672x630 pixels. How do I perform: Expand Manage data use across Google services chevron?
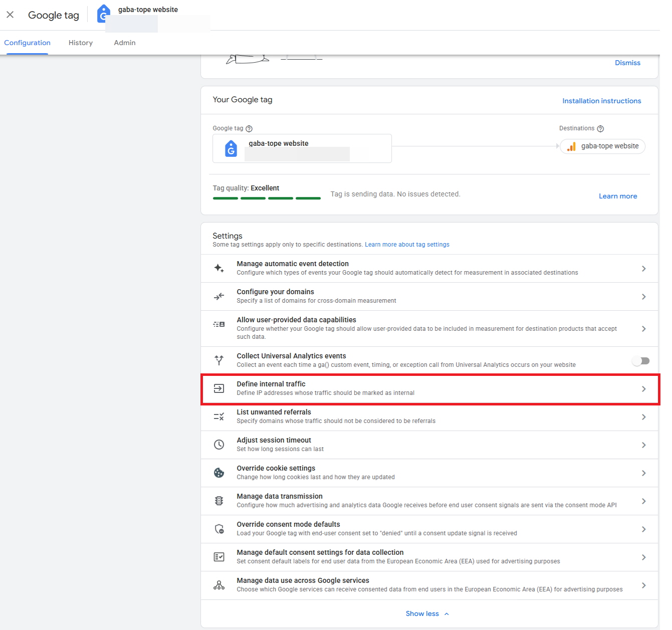tap(643, 585)
